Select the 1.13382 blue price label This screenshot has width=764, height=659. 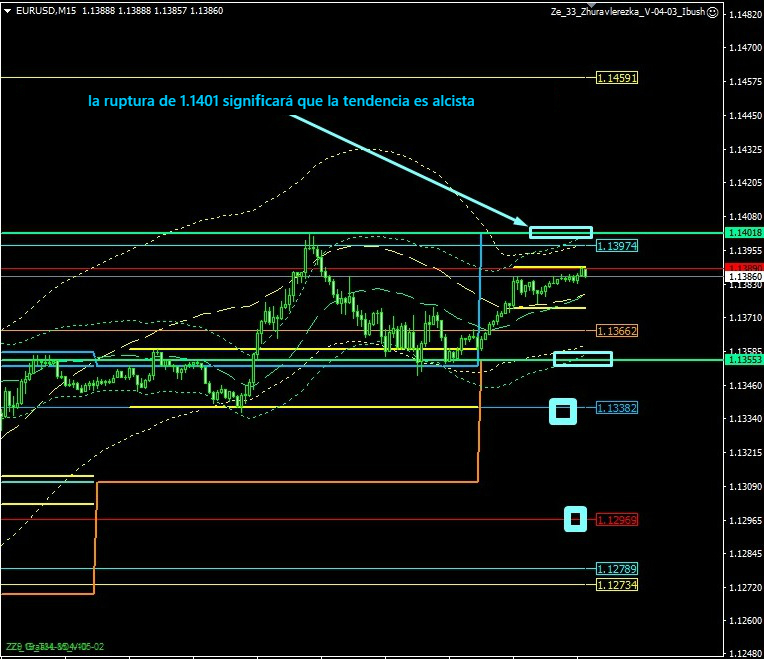pos(616,408)
